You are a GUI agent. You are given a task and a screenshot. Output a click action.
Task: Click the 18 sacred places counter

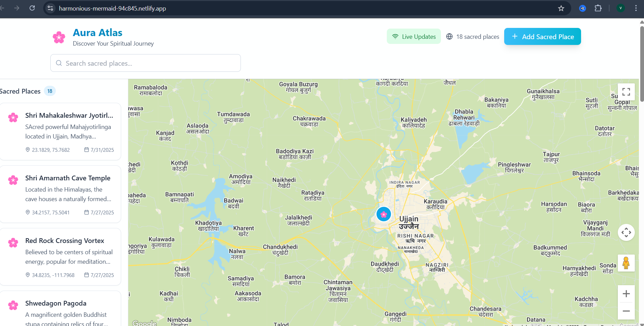pyautogui.click(x=473, y=36)
